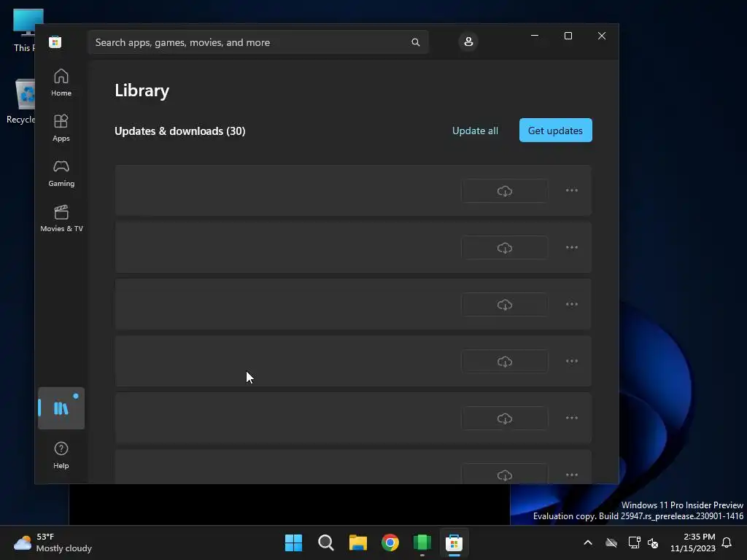This screenshot has height=560, width=747.
Task: Launch File Explorer from taskbar
Action: 357,542
